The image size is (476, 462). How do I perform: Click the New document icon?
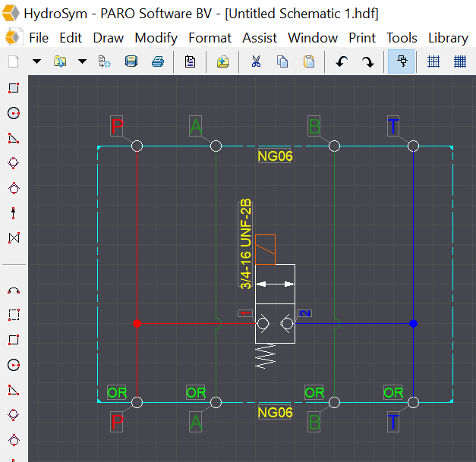pyautogui.click(x=13, y=61)
